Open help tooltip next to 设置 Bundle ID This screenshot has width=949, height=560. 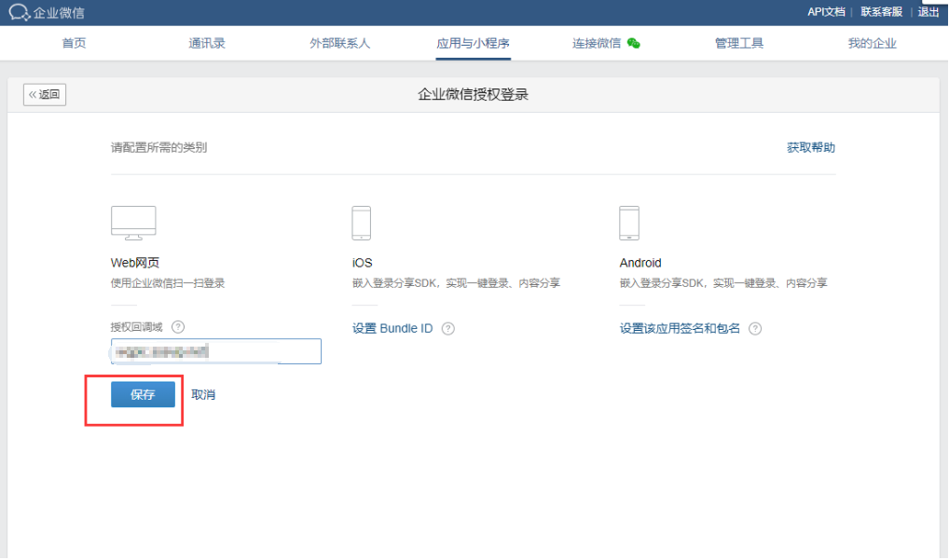coord(447,328)
